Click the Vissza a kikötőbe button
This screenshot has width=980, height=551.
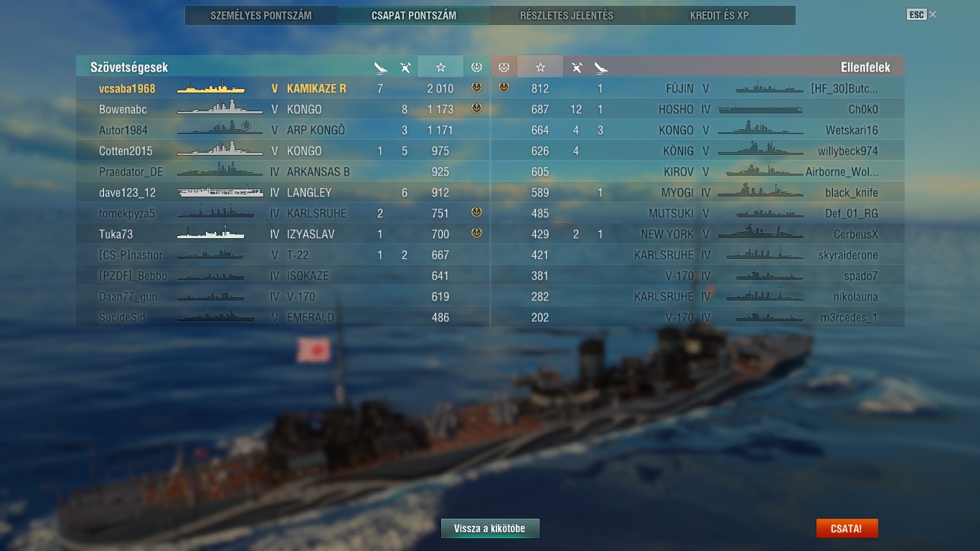[x=490, y=529]
